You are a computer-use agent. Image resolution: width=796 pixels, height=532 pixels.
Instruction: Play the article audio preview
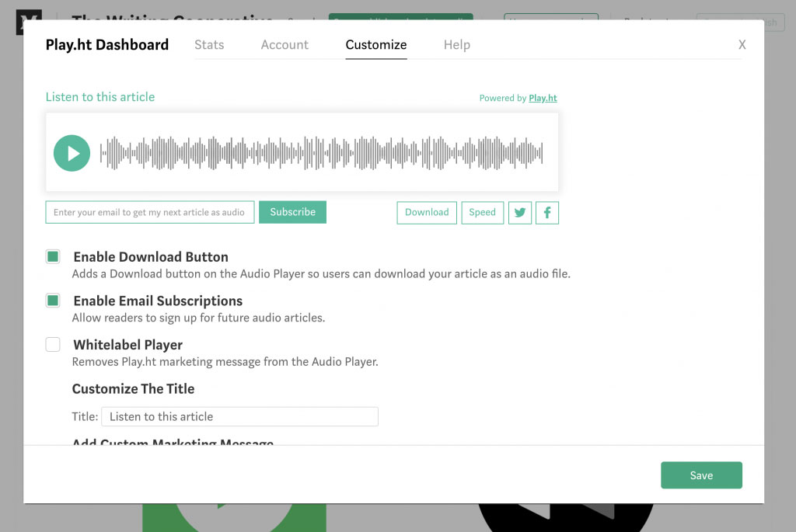tap(72, 153)
